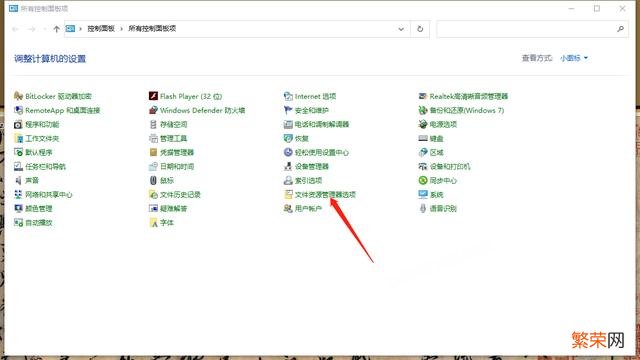Expand the address bar history dropdown arrow

click(x=401, y=29)
